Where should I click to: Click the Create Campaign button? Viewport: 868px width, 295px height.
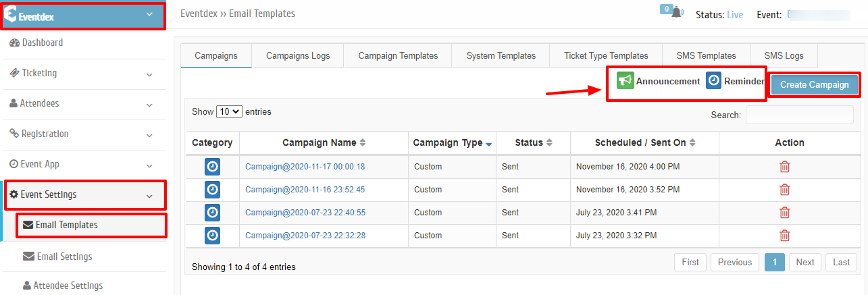click(x=814, y=85)
